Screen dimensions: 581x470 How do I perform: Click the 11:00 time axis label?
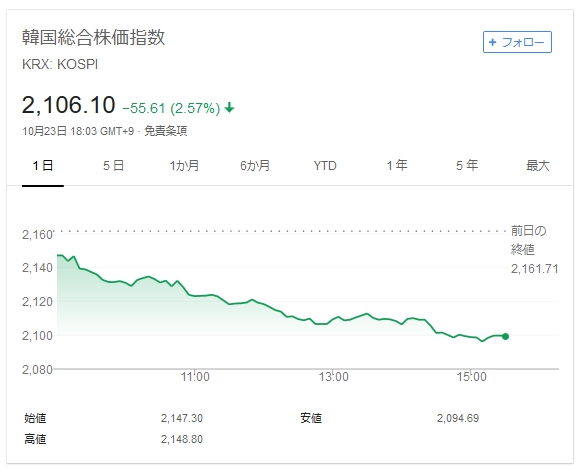[195, 377]
